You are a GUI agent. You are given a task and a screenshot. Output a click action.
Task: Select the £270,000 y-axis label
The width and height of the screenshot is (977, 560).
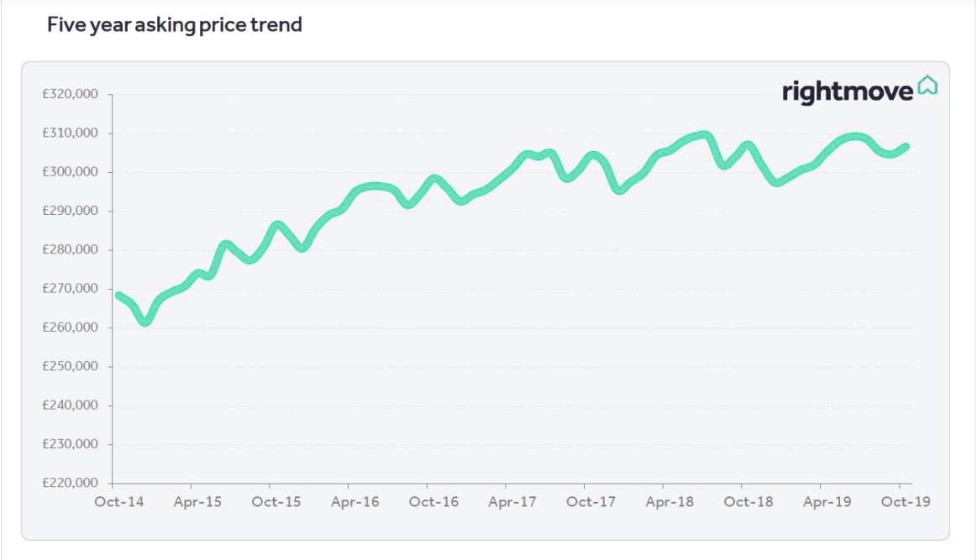pyautogui.click(x=71, y=289)
